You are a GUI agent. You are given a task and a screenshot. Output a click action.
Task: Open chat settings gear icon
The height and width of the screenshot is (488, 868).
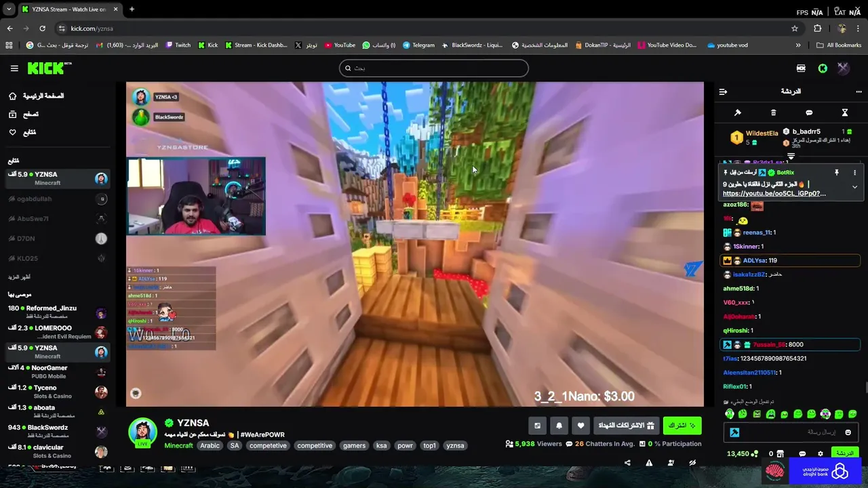(x=821, y=454)
